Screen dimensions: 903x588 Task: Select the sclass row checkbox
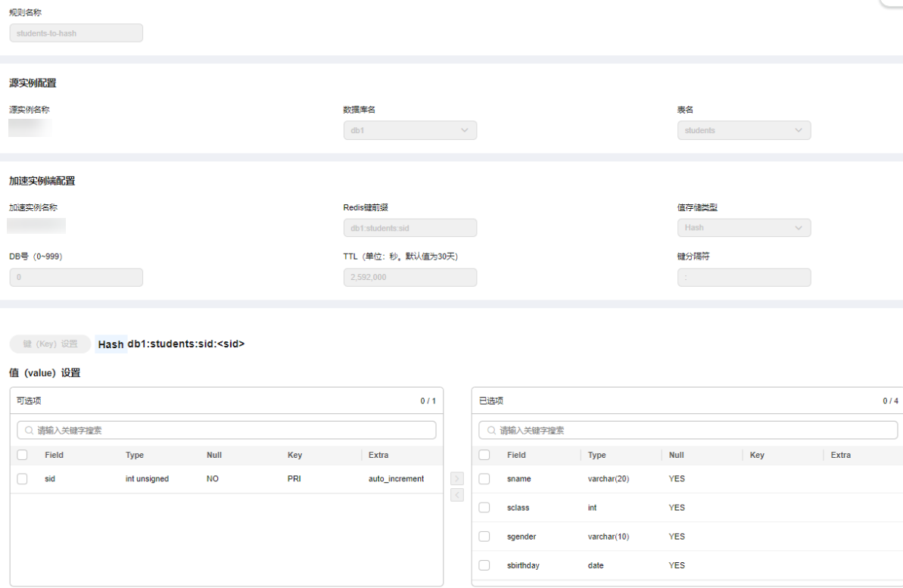click(484, 508)
